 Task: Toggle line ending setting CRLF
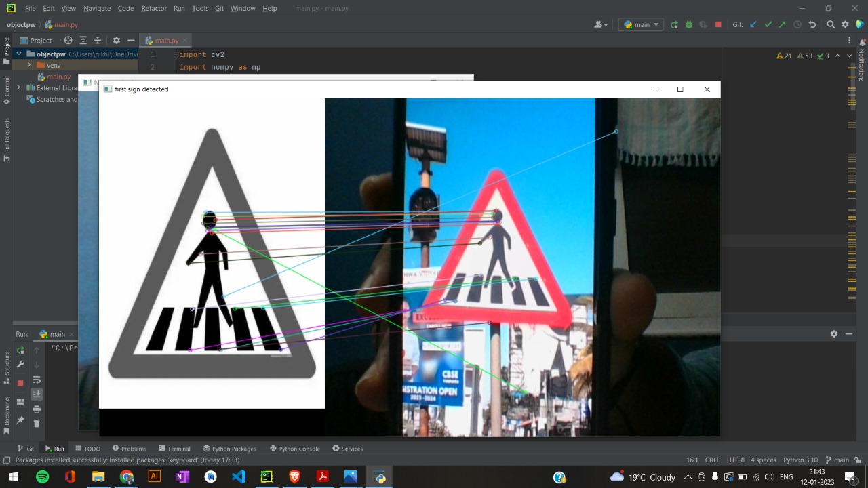click(712, 460)
